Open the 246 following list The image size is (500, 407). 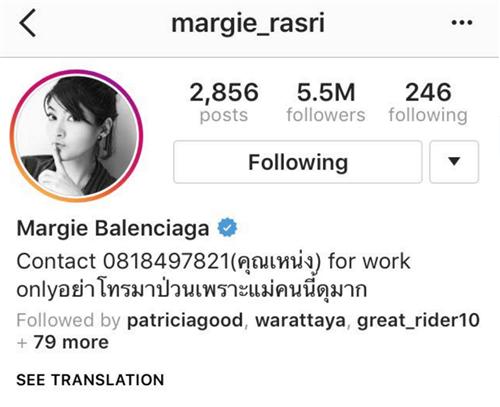(428, 102)
